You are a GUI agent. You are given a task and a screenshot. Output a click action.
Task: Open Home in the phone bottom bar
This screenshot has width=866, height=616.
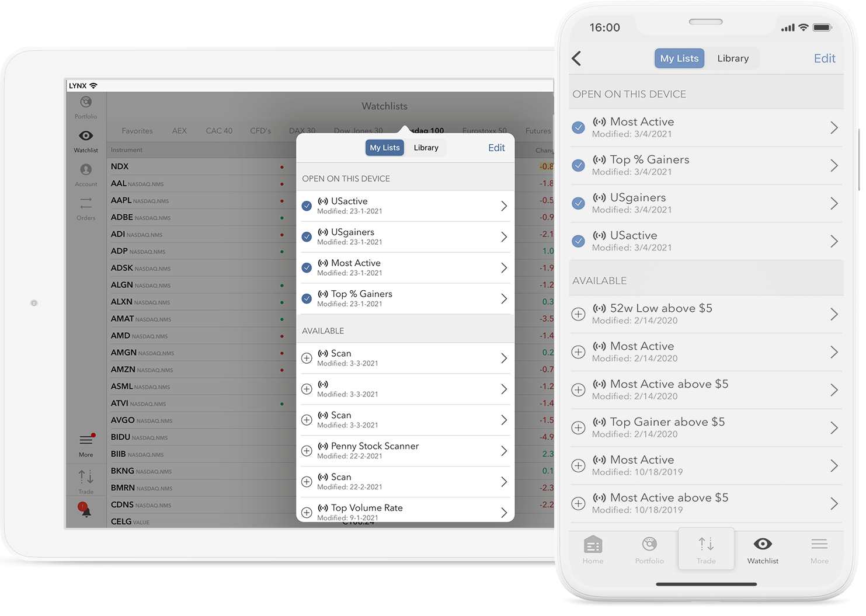click(593, 550)
